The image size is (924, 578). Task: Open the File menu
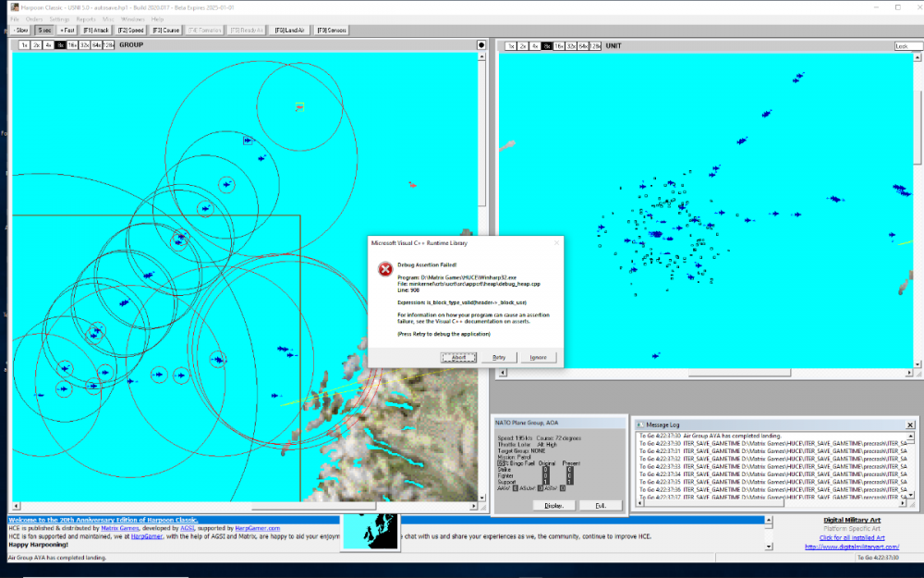(15, 18)
